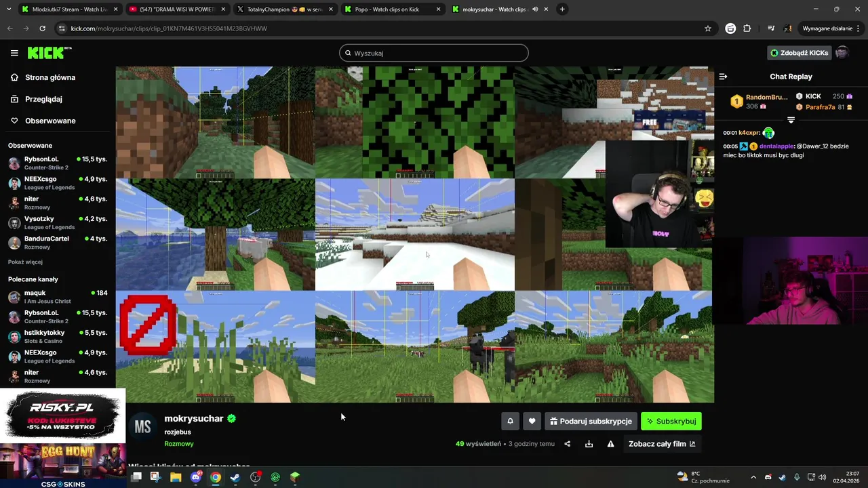Show hidden system tray icons
Viewport: 868px width, 488px height.
tap(753, 477)
